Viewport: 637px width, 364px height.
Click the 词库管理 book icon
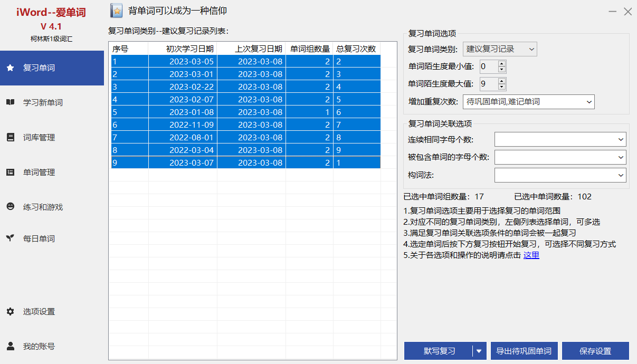pyautogui.click(x=10, y=137)
